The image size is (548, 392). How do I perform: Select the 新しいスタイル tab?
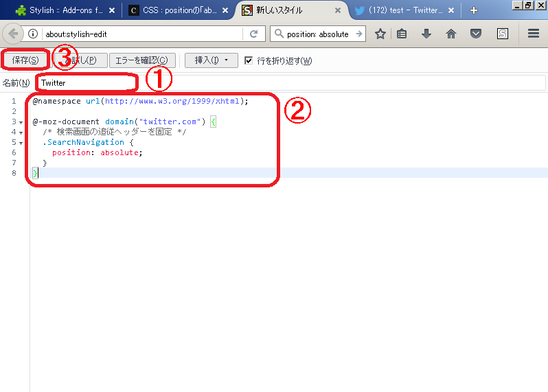point(291,10)
